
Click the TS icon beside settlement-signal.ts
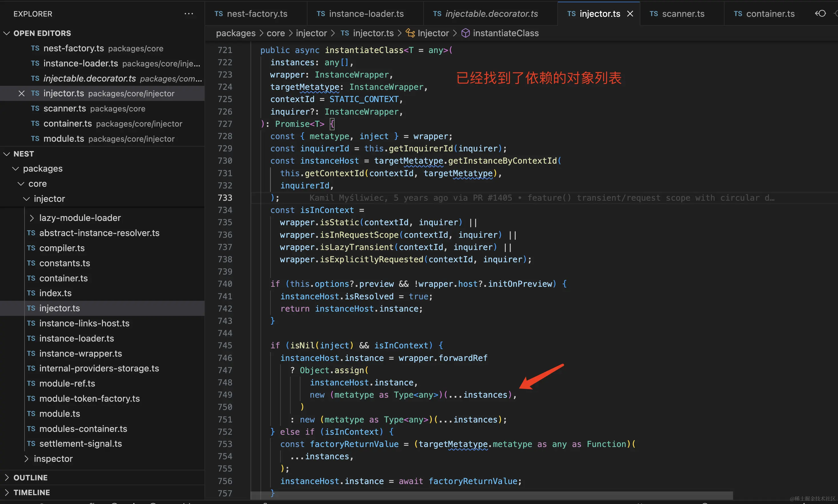coord(31,444)
